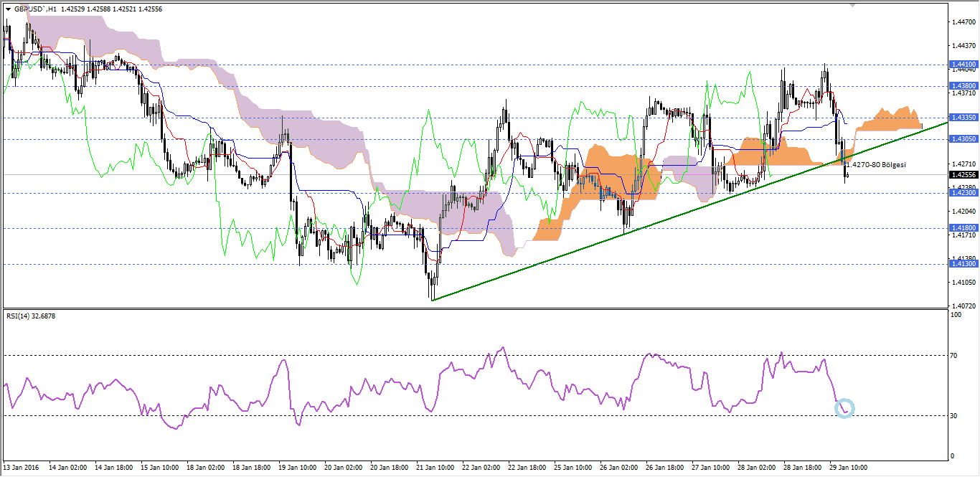Click the 13 Jan 2016 date label
This screenshot has width=980, height=477.
(x=20, y=466)
